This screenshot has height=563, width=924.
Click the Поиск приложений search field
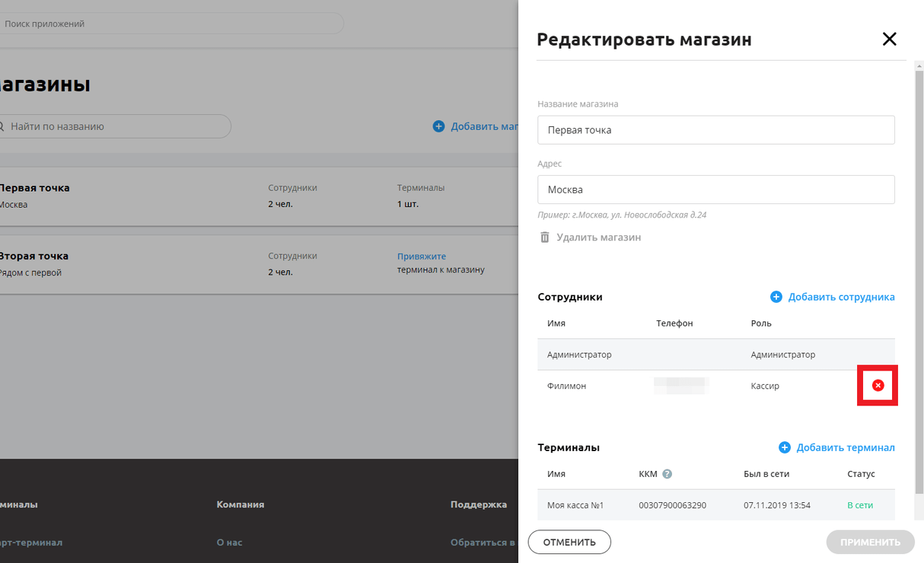click(x=171, y=24)
